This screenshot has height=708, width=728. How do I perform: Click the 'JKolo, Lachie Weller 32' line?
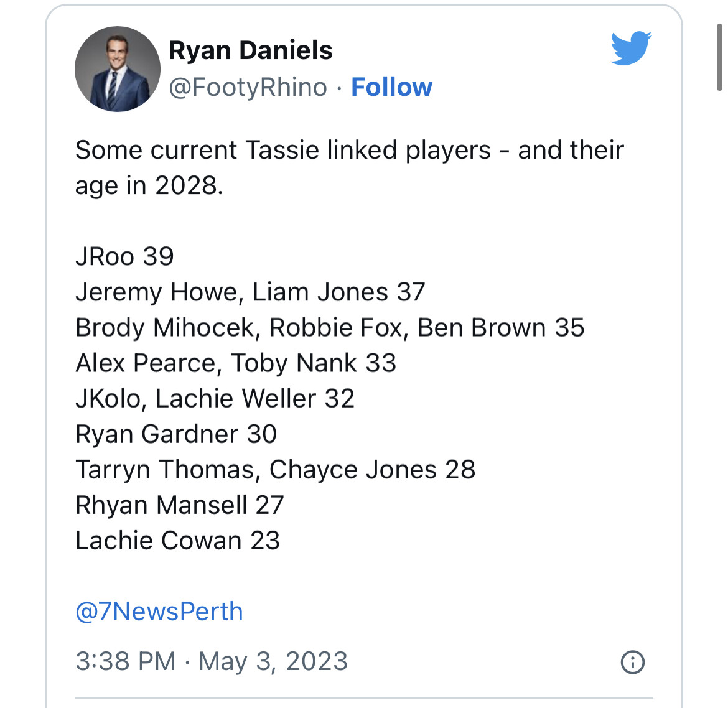215,398
